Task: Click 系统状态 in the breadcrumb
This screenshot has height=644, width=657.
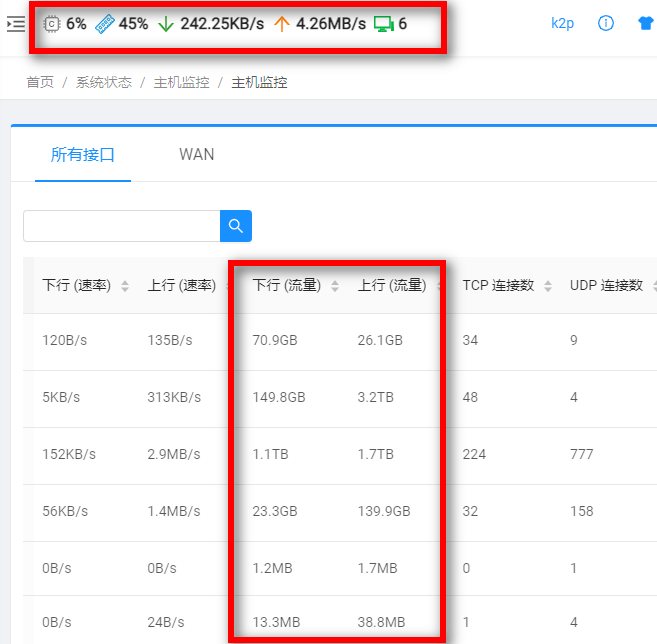Action: [x=104, y=83]
